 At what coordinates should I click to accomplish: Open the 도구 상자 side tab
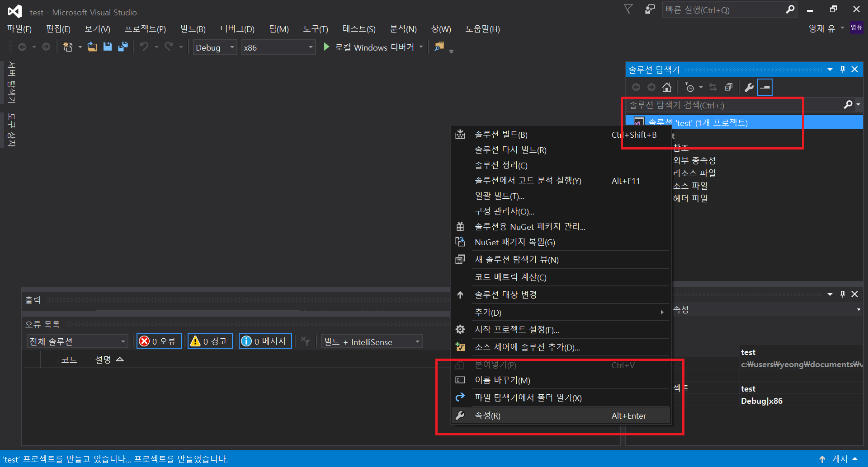tap(11, 130)
